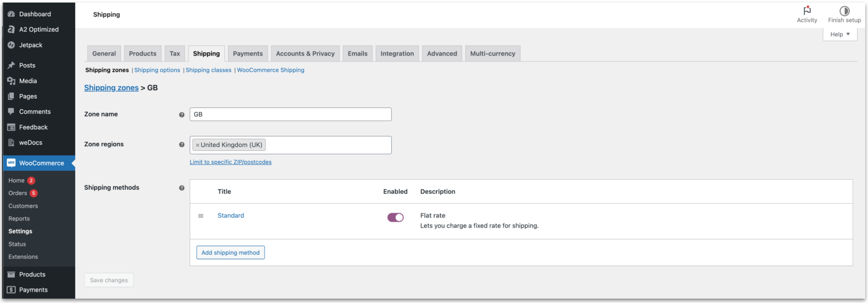Open the Standard shipping method link
Image resolution: width=868 pixels, height=303 pixels.
(231, 215)
